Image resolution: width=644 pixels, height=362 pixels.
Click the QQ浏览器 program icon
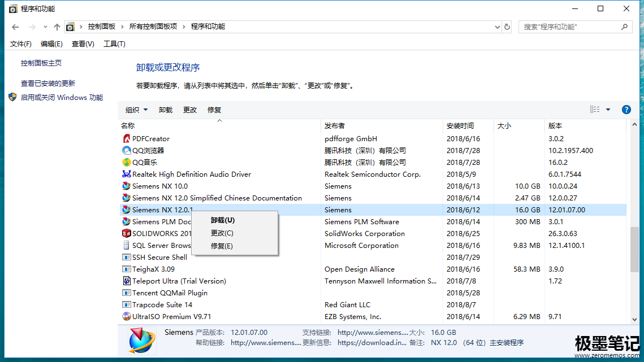[127, 151]
